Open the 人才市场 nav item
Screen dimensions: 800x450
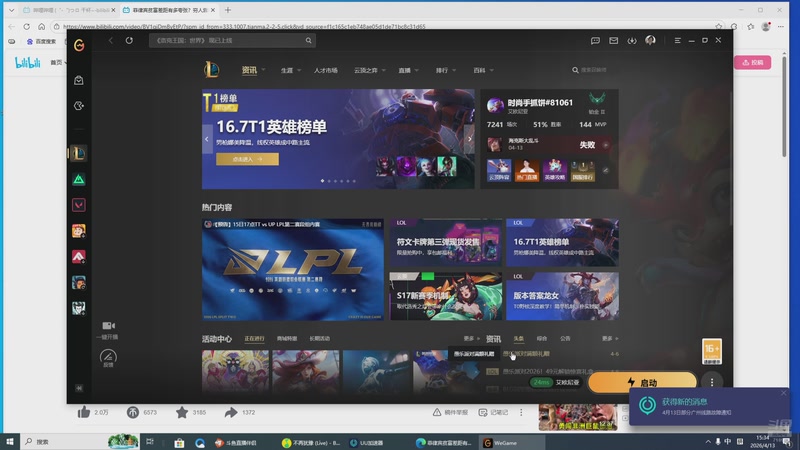click(326, 70)
